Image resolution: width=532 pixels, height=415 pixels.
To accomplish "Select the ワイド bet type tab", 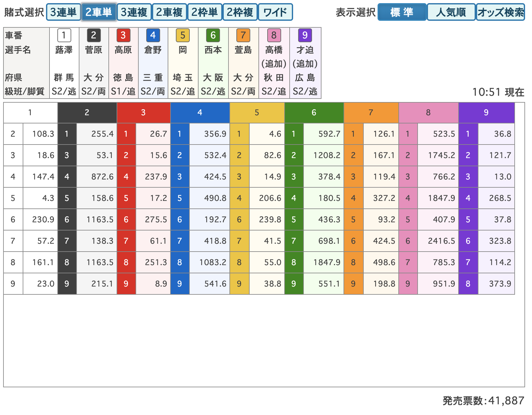I will tap(275, 12).
